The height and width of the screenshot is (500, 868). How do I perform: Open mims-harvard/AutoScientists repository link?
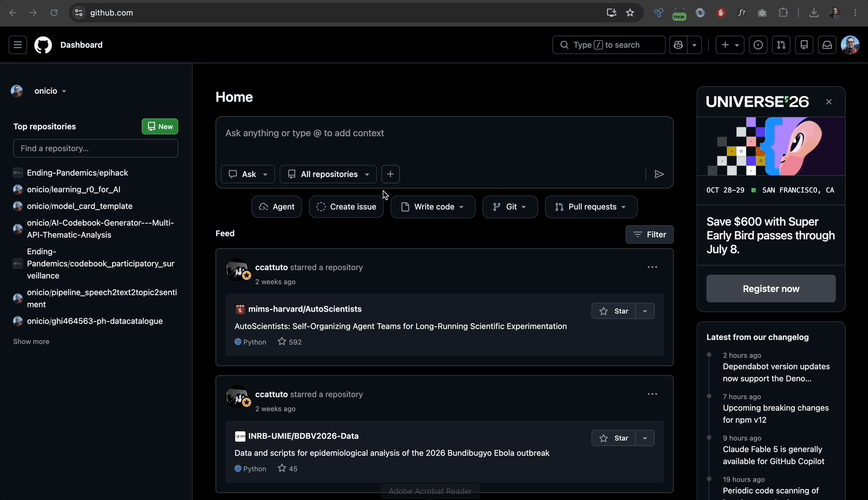coord(305,309)
